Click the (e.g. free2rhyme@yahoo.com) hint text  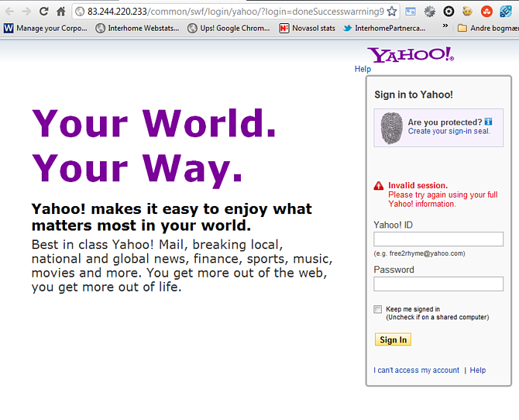tap(419, 253)
